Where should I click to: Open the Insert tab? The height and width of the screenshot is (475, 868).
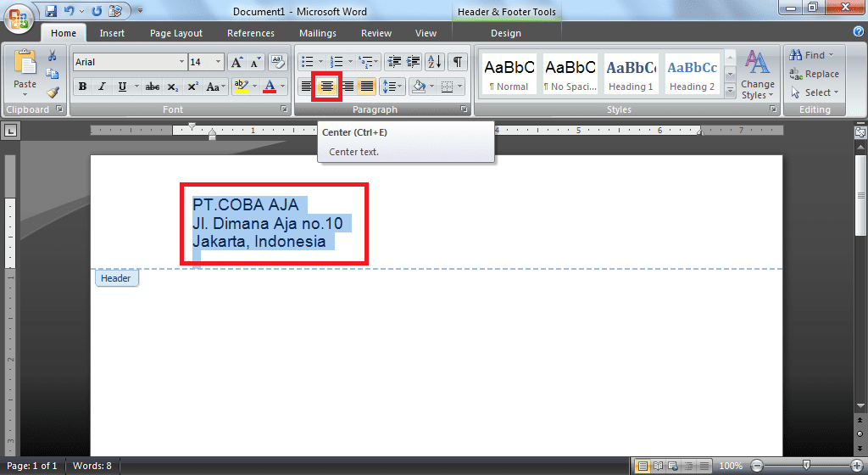[112, 33]
